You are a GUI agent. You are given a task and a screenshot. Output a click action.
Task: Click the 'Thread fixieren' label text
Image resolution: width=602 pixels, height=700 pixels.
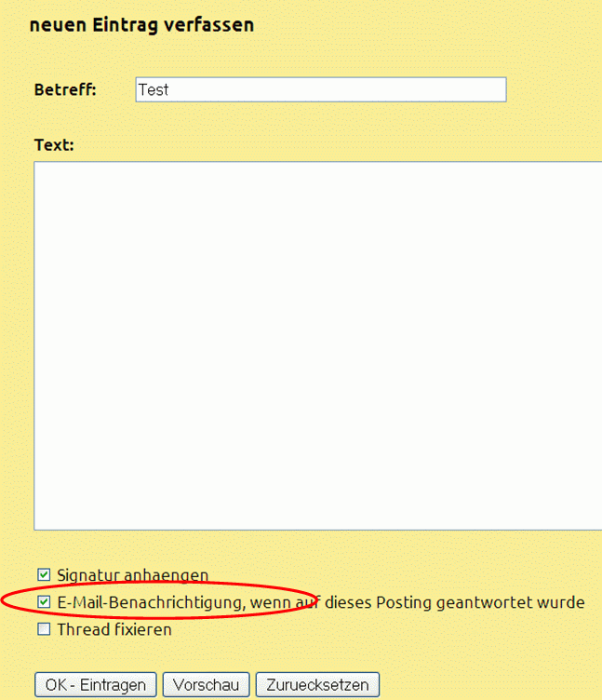[114, 629]
